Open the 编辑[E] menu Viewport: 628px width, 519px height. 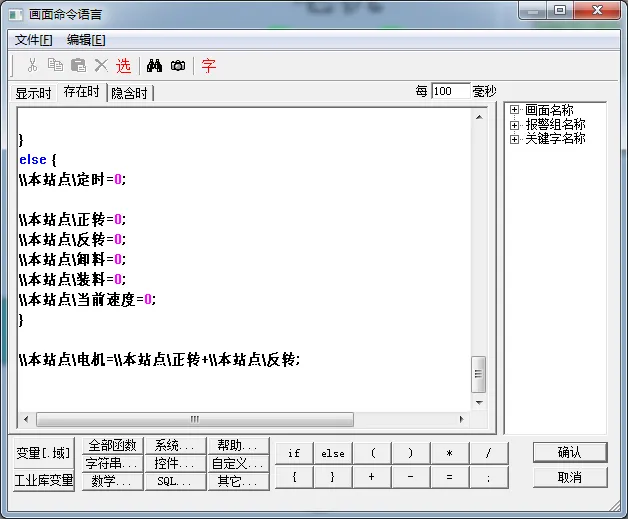pyautogui.click(x=86, y=40)
